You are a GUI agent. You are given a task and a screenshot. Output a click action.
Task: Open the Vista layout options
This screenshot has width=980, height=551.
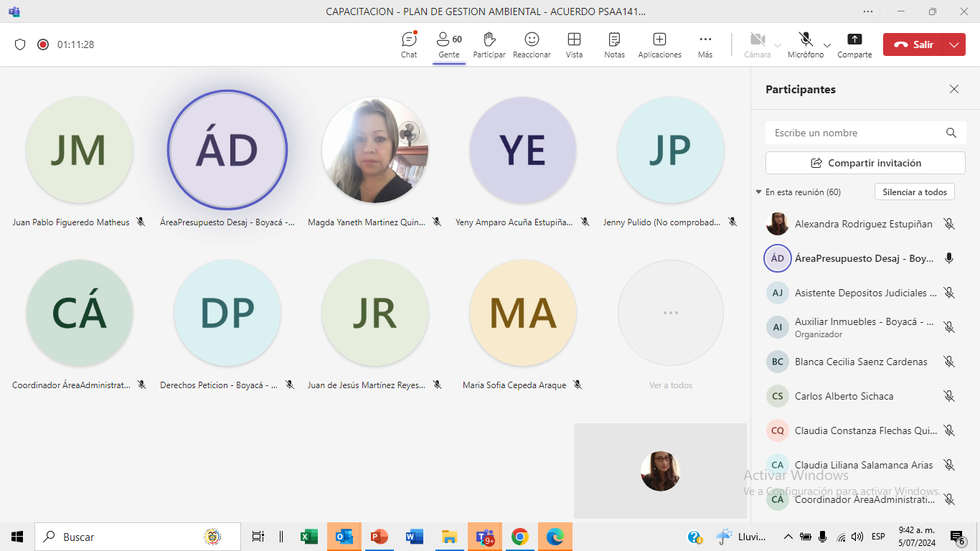pos(574,44)
